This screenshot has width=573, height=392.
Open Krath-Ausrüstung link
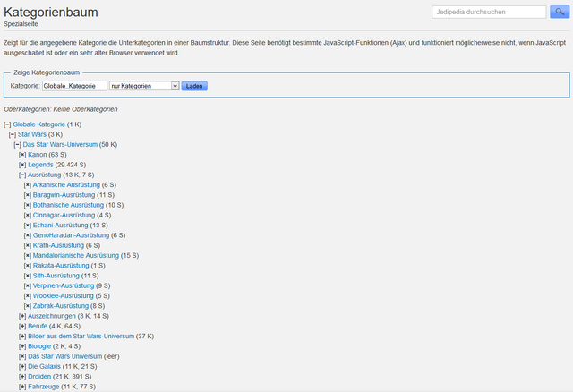pyautogui.click(x=58, y=245)
